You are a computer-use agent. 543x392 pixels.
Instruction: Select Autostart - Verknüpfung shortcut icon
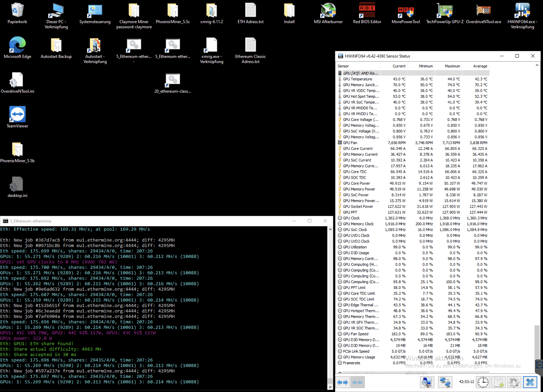[95, 51]
